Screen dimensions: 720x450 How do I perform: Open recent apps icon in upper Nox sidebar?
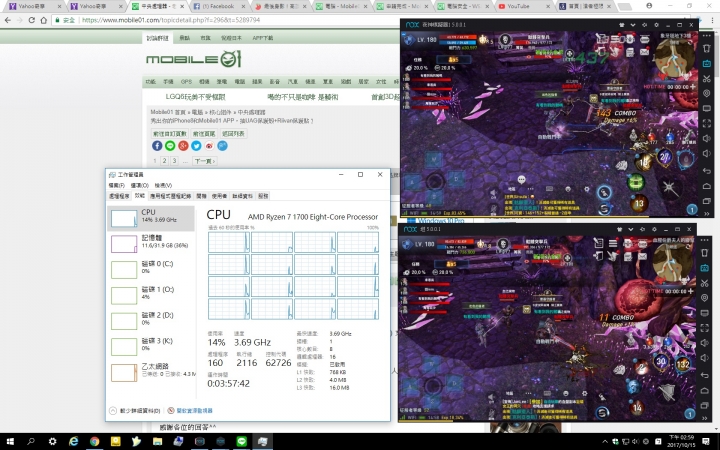coord(707,201)
